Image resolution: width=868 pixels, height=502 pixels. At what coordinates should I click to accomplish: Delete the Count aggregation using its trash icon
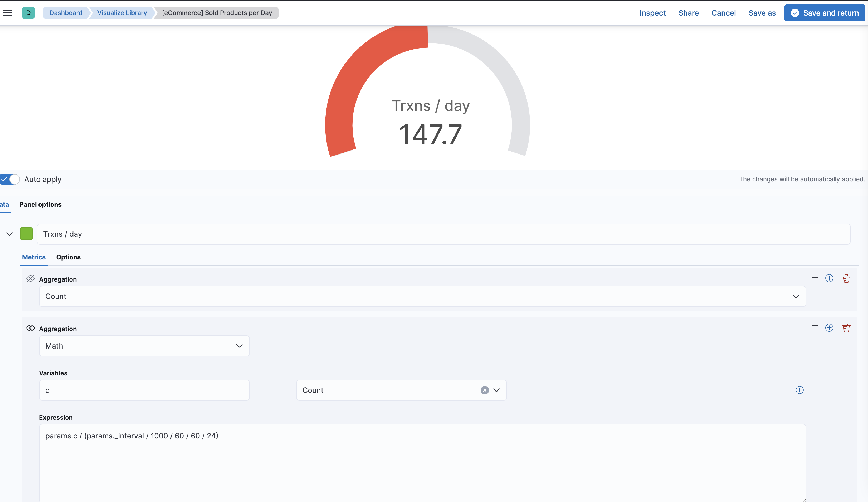[x=847, y=278]
